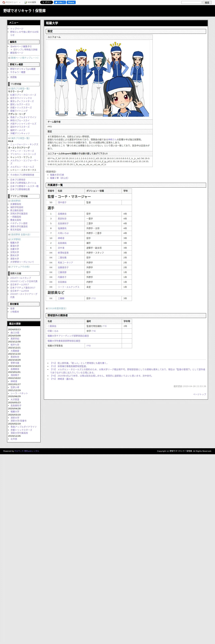The height and width of the screenshot is (644, 215).
Task: Click the 検索 search button
Action: click(207, 3)
